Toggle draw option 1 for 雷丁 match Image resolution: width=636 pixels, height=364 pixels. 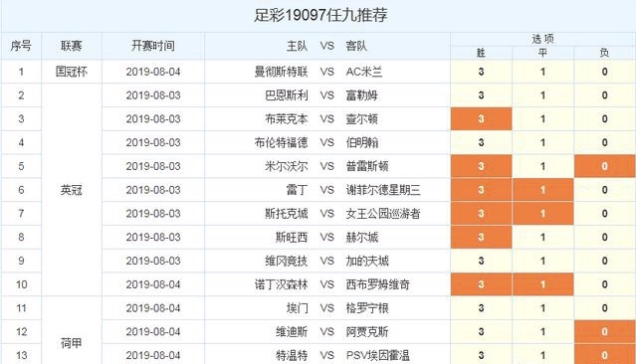coord(542,190)
